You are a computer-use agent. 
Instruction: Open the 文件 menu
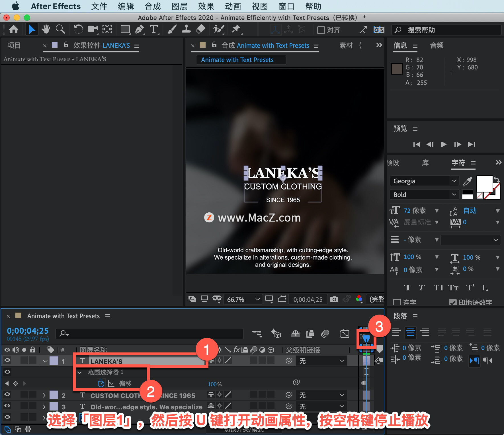click(99, 6)
